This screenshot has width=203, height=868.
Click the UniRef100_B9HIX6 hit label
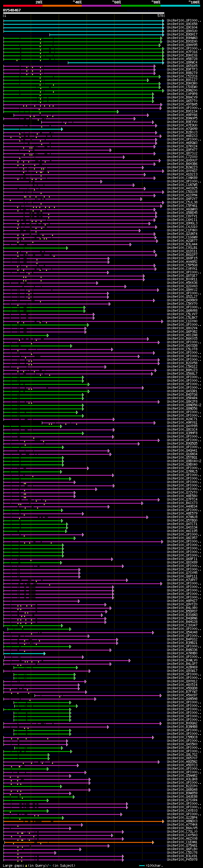(182, 56)
